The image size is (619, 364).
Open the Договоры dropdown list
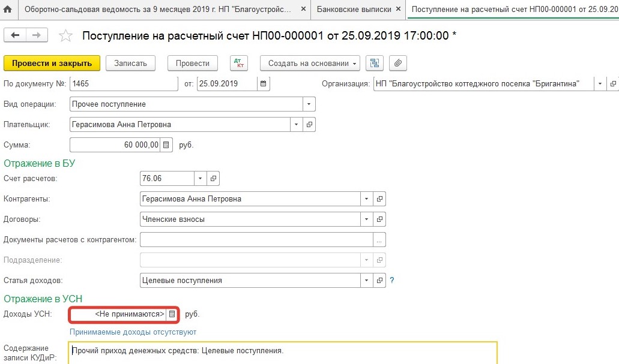pyautogui.click(x=366, y=219)
